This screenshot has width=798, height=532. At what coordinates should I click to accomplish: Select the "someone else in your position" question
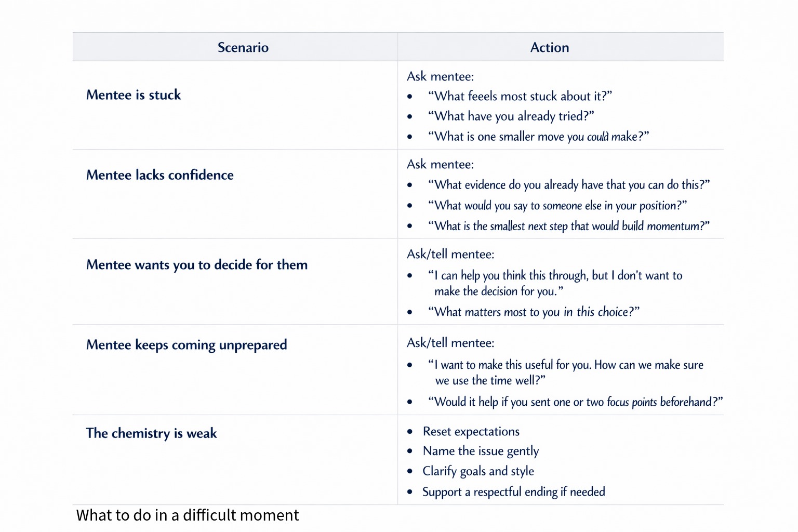pos(557,206)
